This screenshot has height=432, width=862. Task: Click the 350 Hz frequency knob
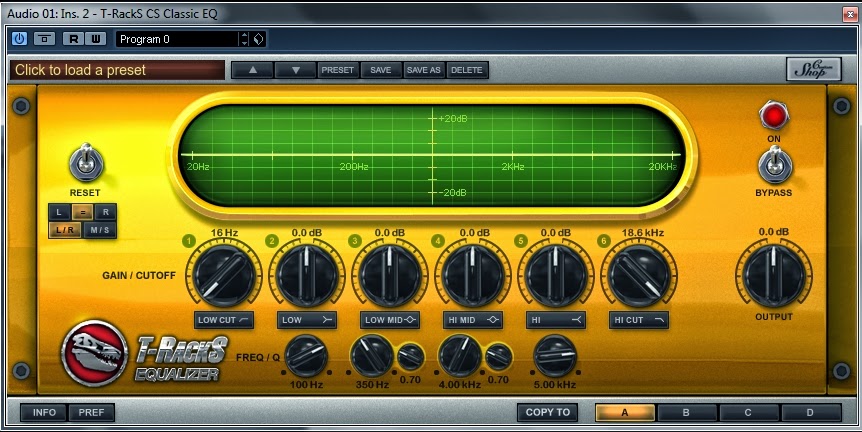click(x=372, y=356)
